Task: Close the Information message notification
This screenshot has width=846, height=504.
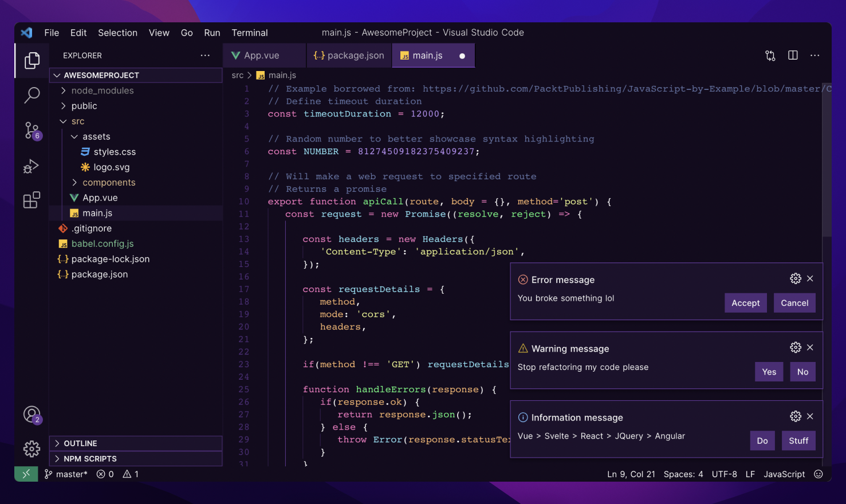Action: coord(810,416)
